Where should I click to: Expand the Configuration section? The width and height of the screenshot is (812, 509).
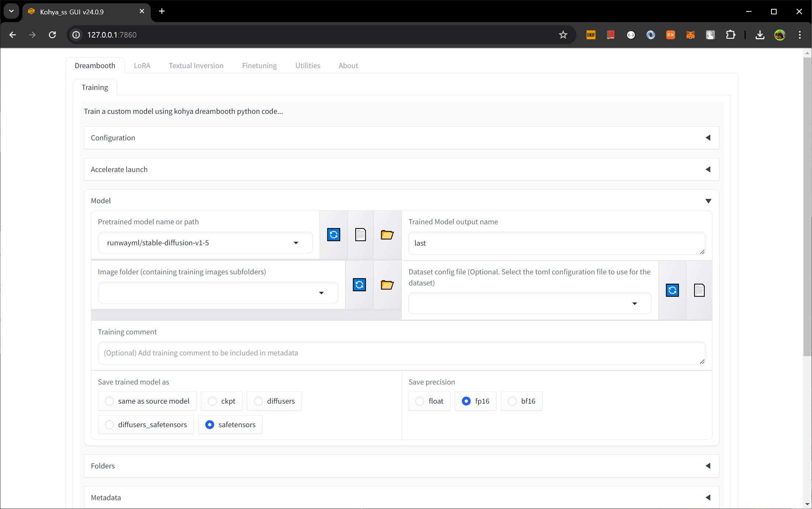click(x=401, y=138)
